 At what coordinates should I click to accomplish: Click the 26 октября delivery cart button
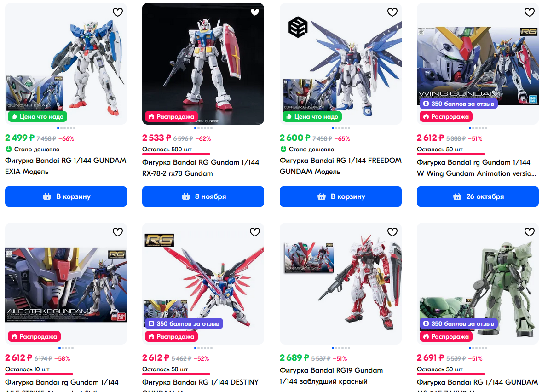[x=478, y=196]
